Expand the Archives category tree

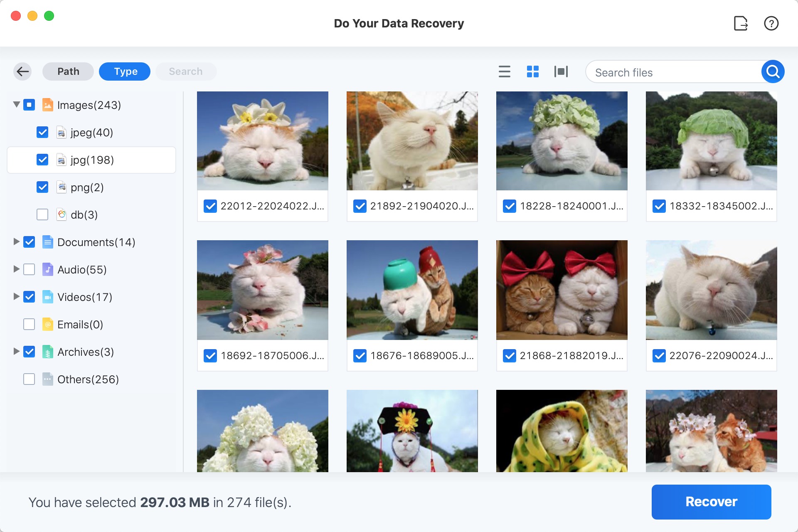click(16, 351)
